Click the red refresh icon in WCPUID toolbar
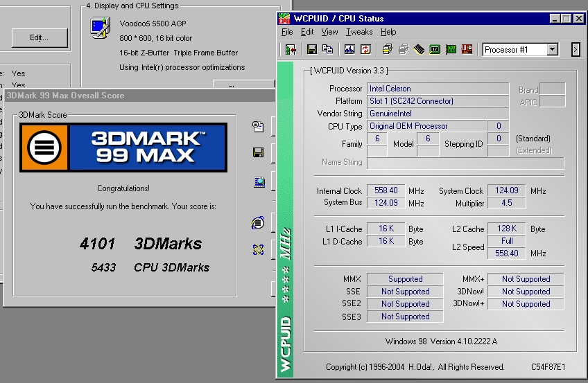 365,49
